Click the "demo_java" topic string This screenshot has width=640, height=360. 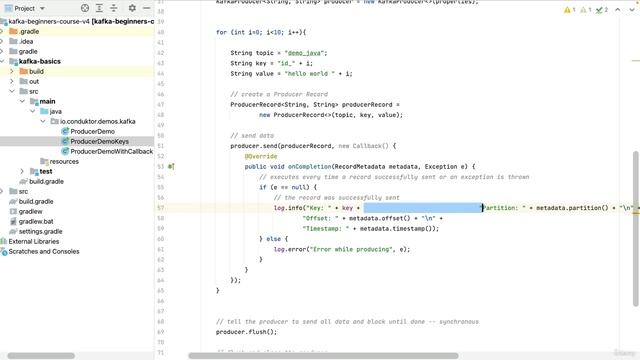(304, 53)
